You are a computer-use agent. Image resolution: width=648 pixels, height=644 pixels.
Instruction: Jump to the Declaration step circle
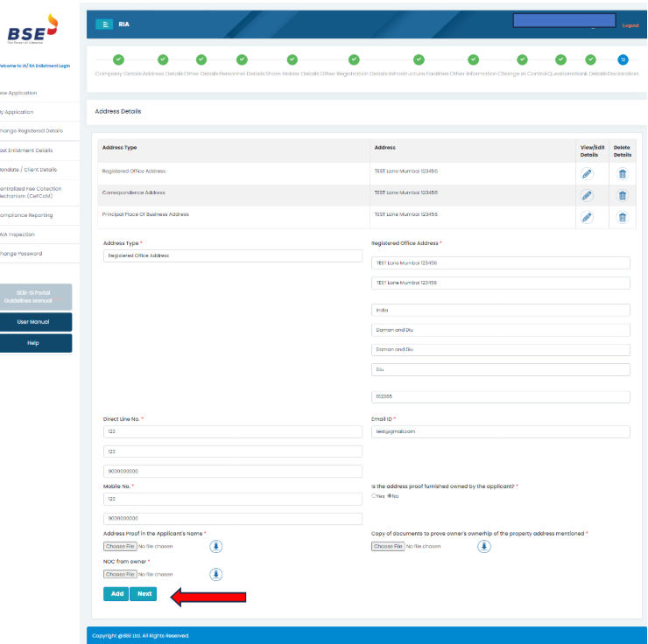[623, 59]
